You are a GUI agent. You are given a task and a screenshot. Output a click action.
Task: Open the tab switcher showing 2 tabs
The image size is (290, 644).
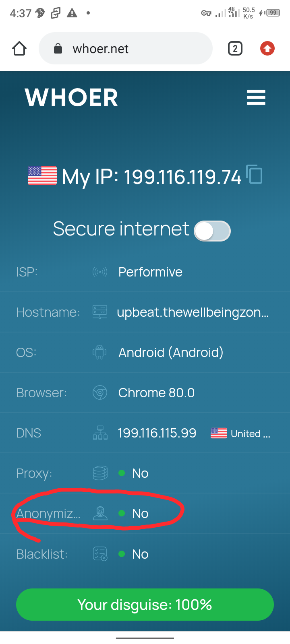(x=235, y=49)
